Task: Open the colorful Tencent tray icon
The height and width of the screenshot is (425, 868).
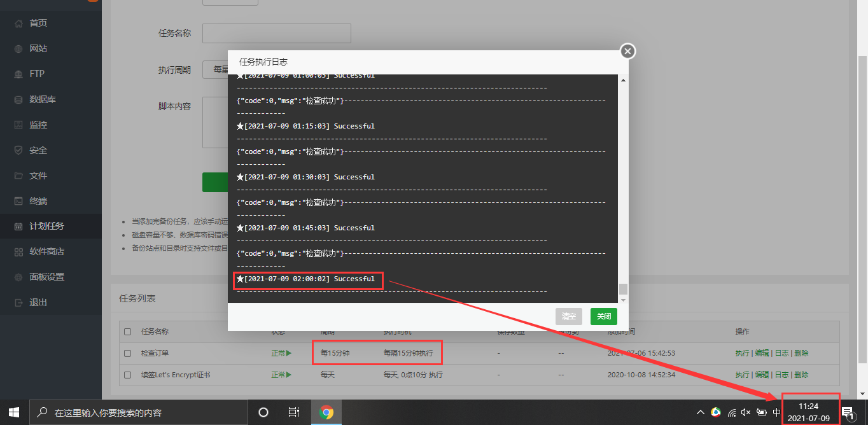Action: (716, 412)
